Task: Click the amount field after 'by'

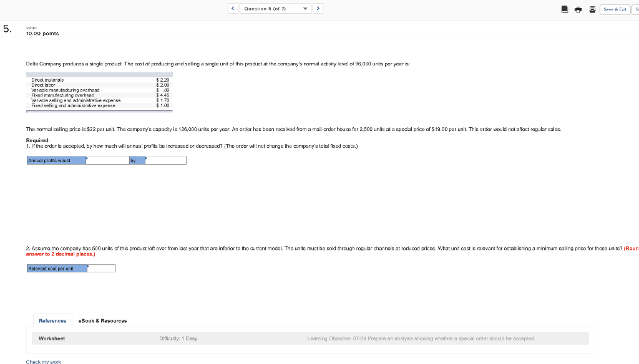Action: [165, 160]
